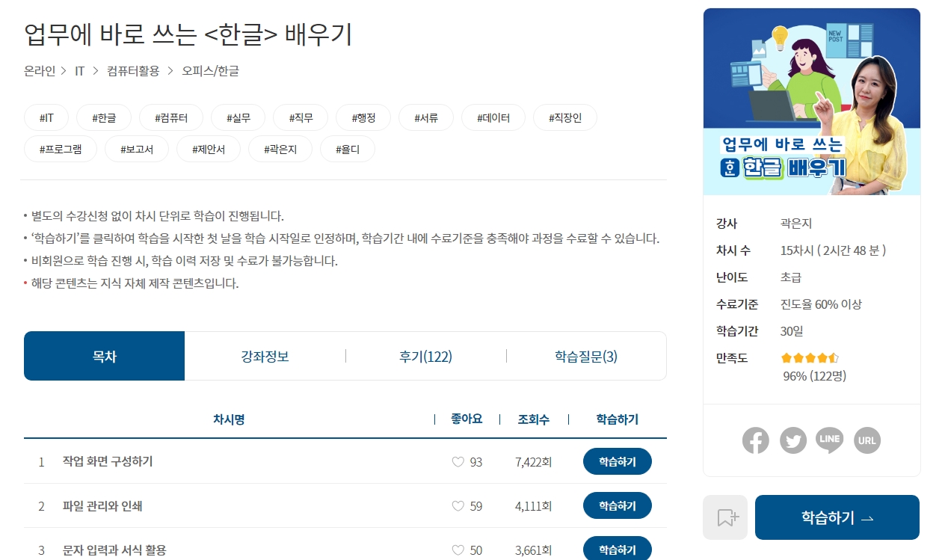Copy the course URL link

click(x=867, y=440)
